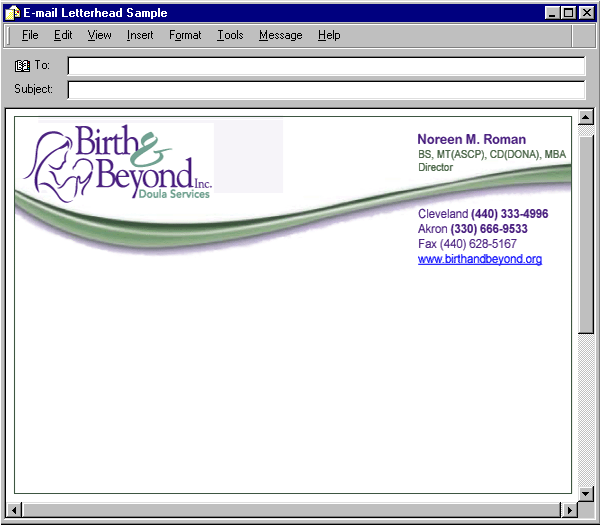Open the Edit menu
The height and width of the screenshot is (525, 600).
click(63, 35)
